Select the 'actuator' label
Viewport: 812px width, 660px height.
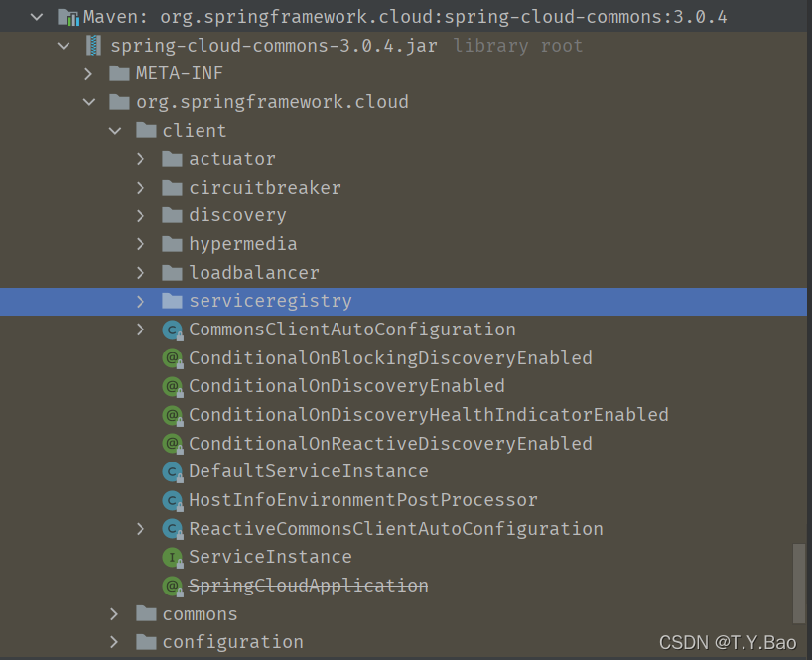click(x=232, y=159)
